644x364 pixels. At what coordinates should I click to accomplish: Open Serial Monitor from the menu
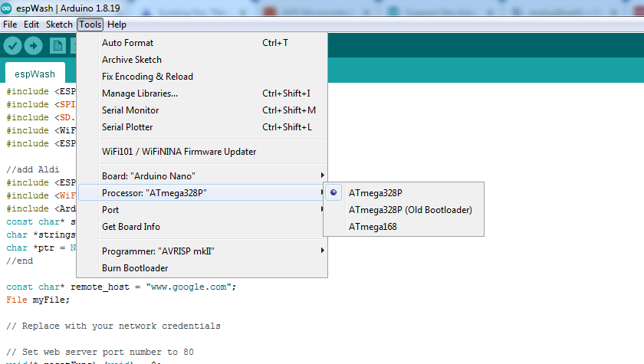130,110
